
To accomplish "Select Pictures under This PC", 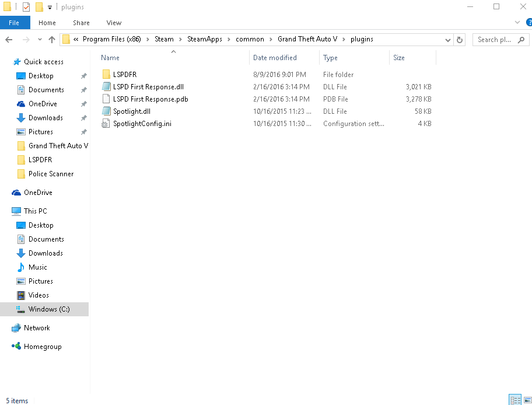I will click(41, 281).
